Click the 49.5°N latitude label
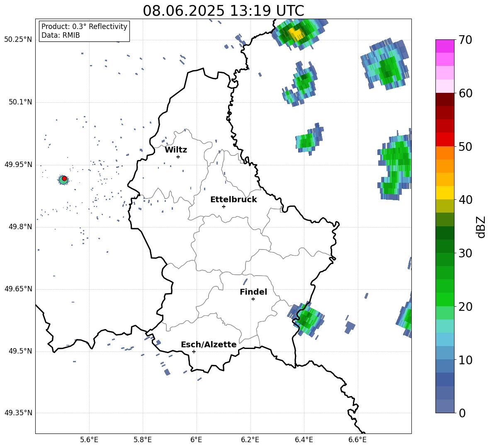The height and width of the screenshot is (448, 491). [20, 351]
